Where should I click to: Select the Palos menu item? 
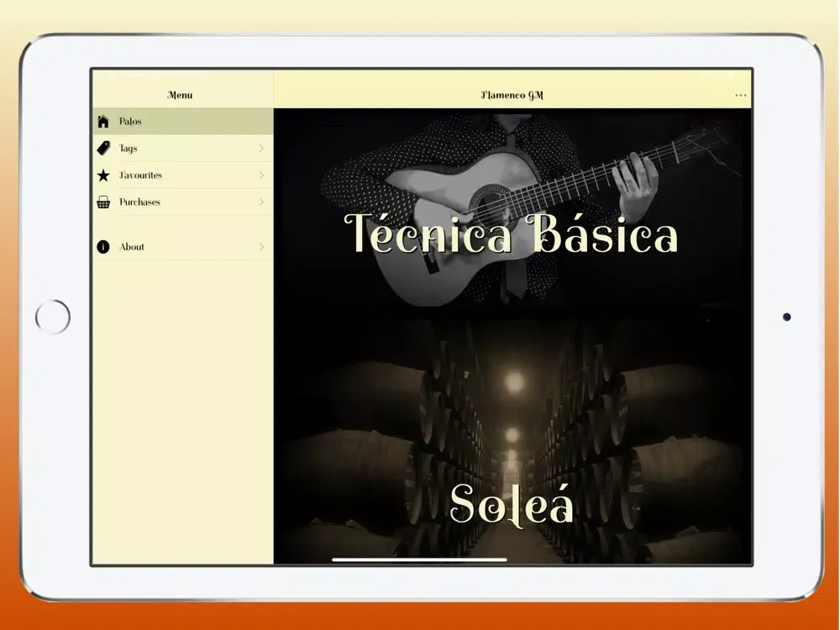click(183, 122)
